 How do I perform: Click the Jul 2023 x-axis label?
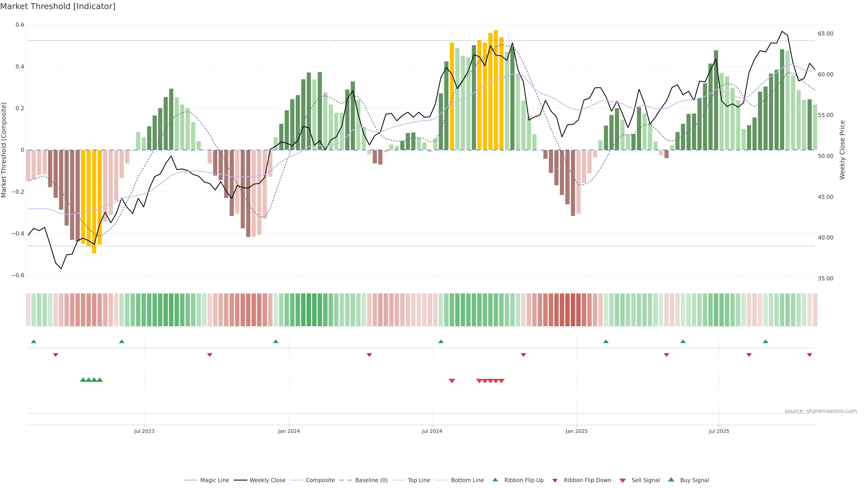144,431
